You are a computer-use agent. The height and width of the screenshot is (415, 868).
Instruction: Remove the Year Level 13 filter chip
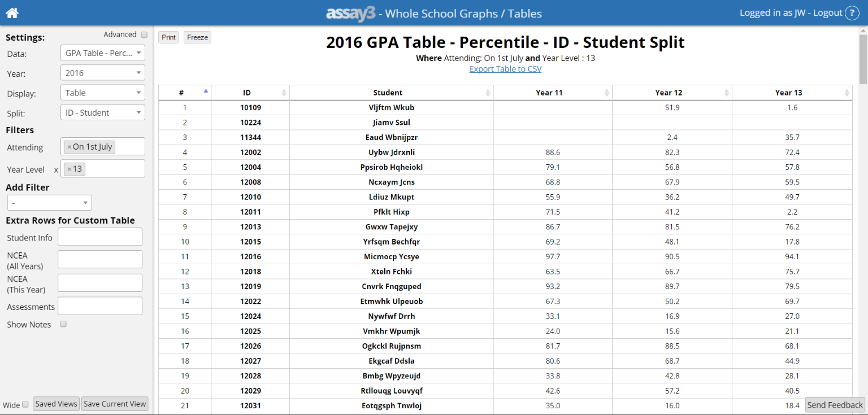click(x=70, y=168)
